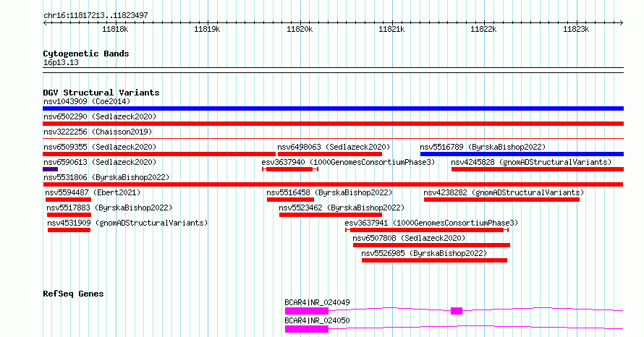Click the BCAR4|NR_024050 gene label
Screen dimensions: 644x337
pos(317,320)
